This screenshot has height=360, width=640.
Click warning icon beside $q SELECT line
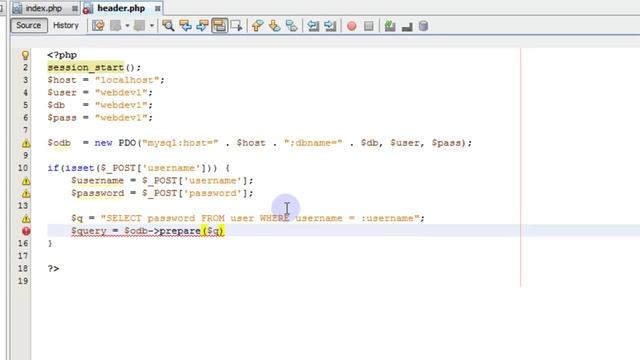[26, 219]
